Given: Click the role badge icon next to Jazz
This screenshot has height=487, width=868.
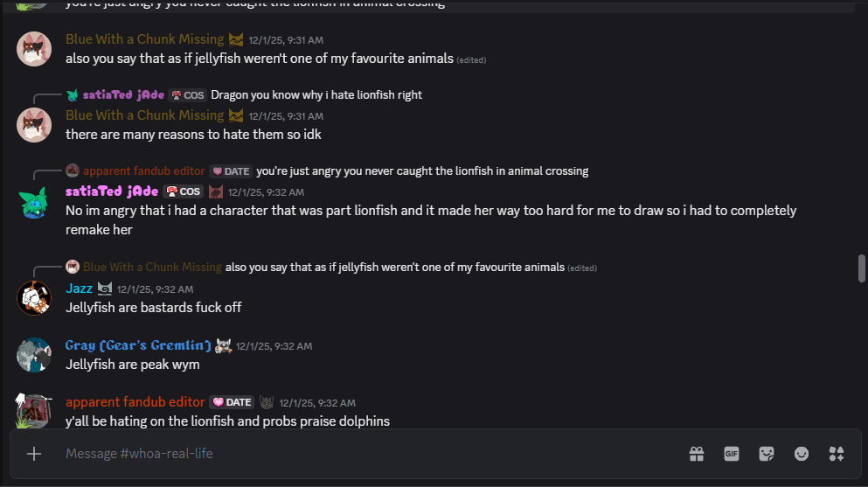Looking at the screenshot, I should click(105, 289).
